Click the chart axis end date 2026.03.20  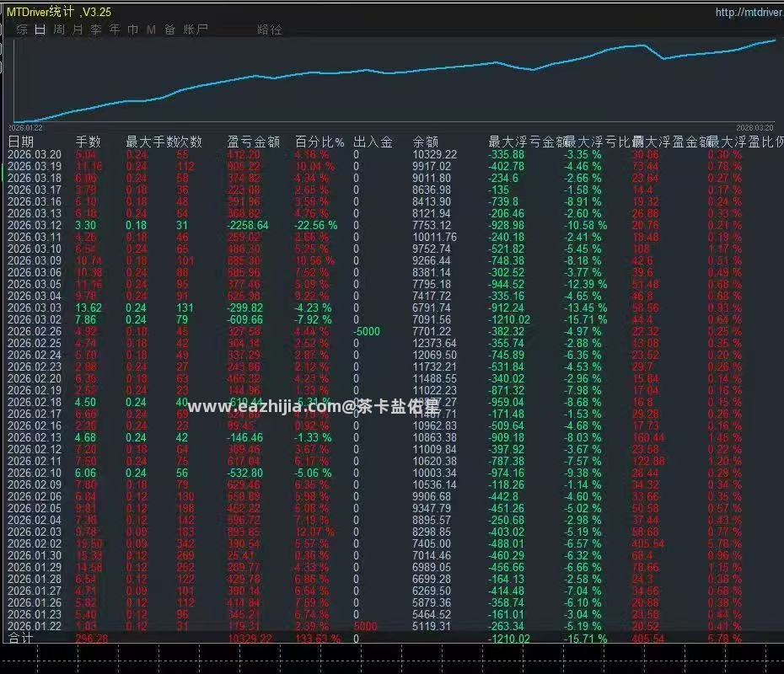pos(754,128)
